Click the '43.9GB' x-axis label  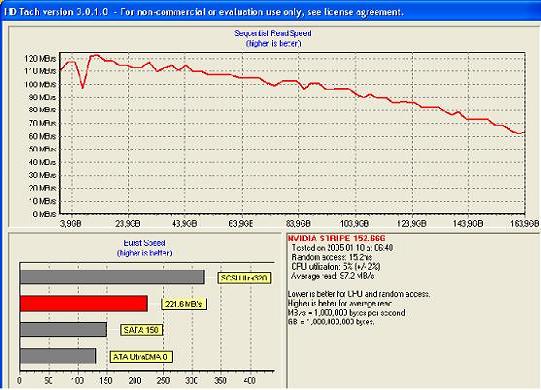(x=184, y=224)
